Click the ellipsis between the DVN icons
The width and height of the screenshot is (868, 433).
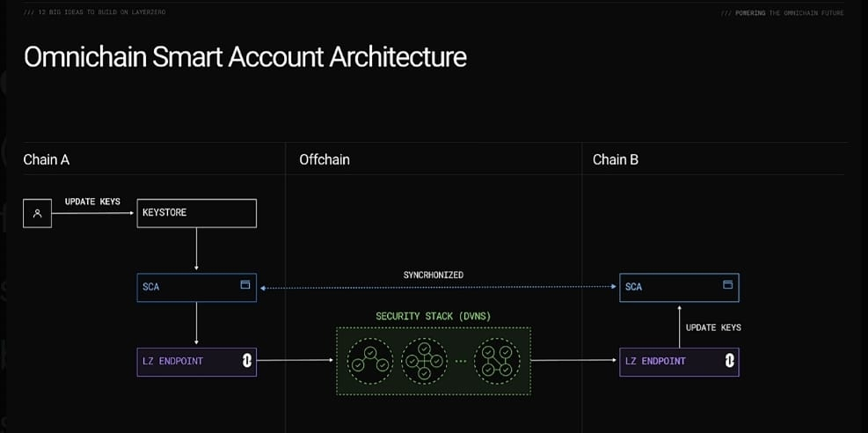pyautogui.click(x=461, y=361)
